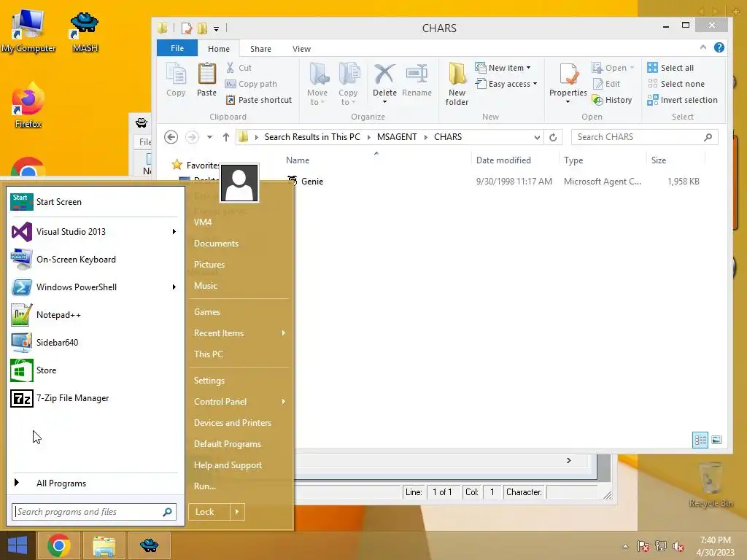747x560 pixels.
Task: Go to Start Screen
Action: (x=94, y=202)
